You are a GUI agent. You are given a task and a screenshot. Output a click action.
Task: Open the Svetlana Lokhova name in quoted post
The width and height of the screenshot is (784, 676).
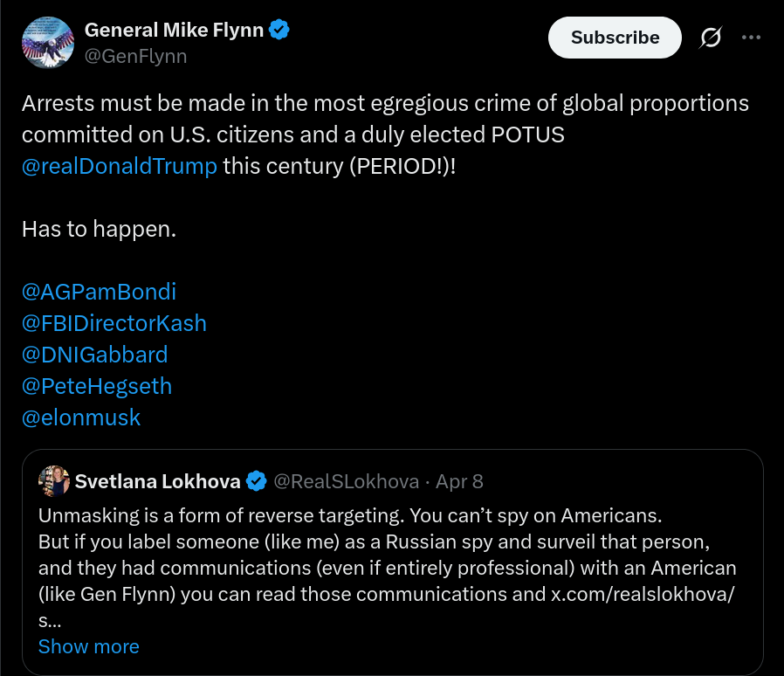pos(157,481)
